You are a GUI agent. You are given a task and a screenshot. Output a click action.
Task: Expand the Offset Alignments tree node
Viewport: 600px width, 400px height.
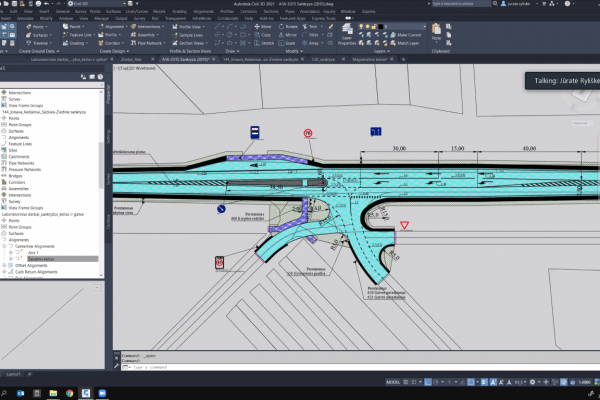[5, 265]
